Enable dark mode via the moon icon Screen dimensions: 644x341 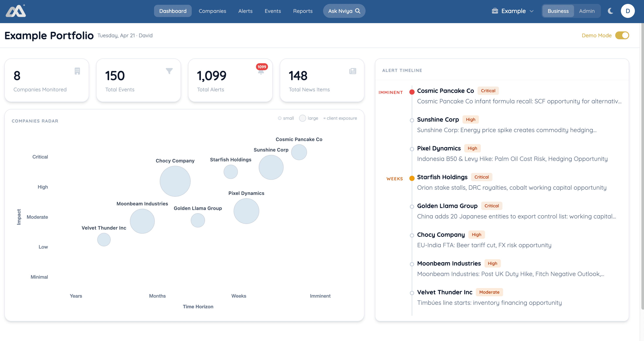pos(611,11)
